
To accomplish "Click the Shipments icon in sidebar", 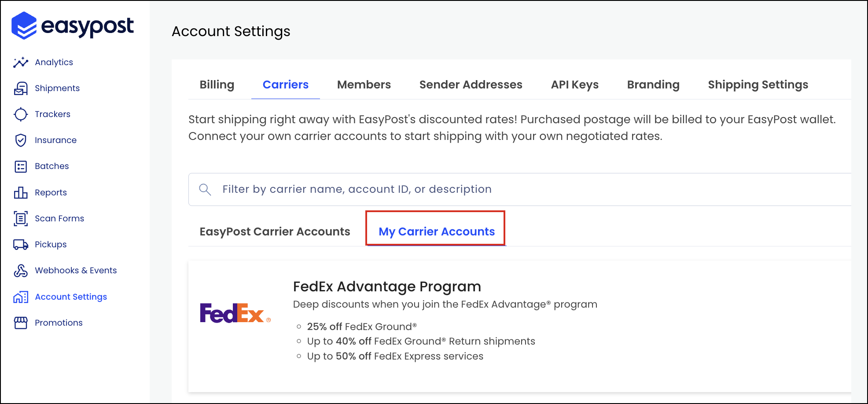I will (21, 88).
